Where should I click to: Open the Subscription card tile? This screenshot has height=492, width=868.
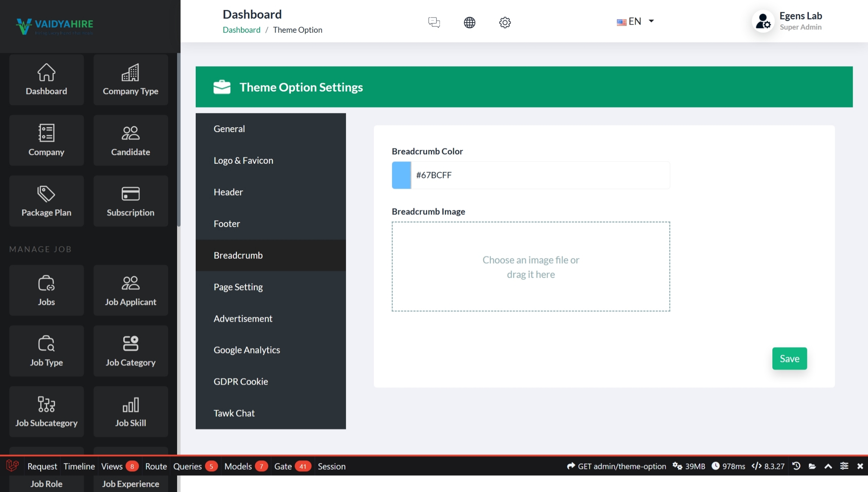click(x=131, y=201)
